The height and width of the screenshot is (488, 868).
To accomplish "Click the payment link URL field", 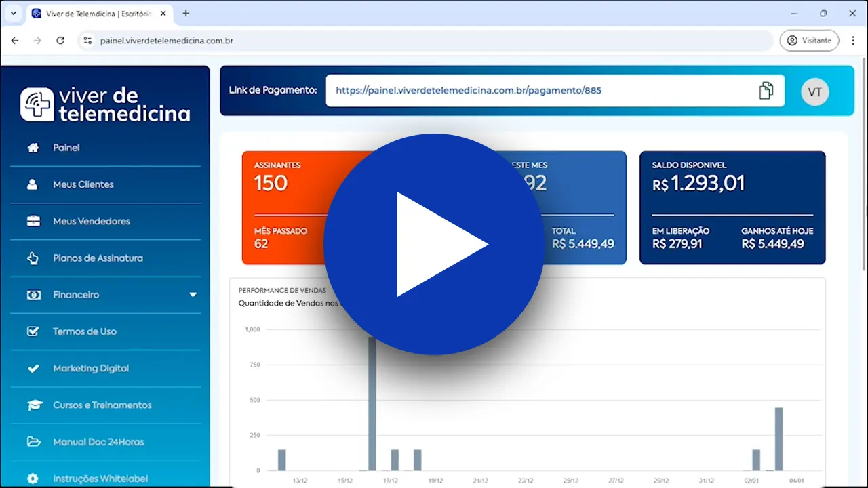I will tap(555, 90).
